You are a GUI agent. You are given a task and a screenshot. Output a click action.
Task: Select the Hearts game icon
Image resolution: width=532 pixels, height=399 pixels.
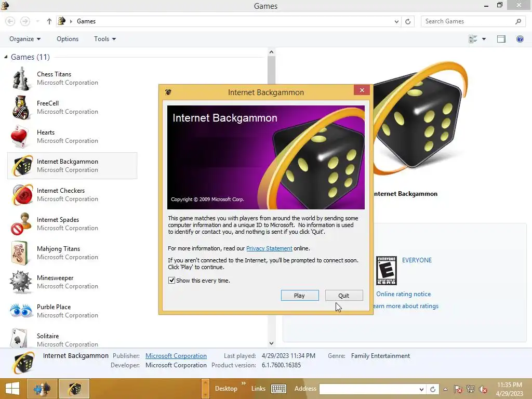[20, 137]
